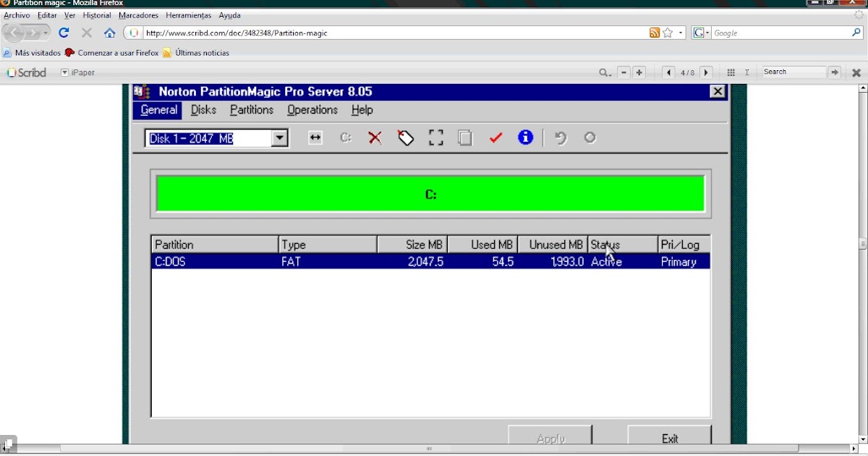The height and width of the screenshot is (456, 868).
Task: Click the zoom out minus button
Action: click(x=624, y=72)
